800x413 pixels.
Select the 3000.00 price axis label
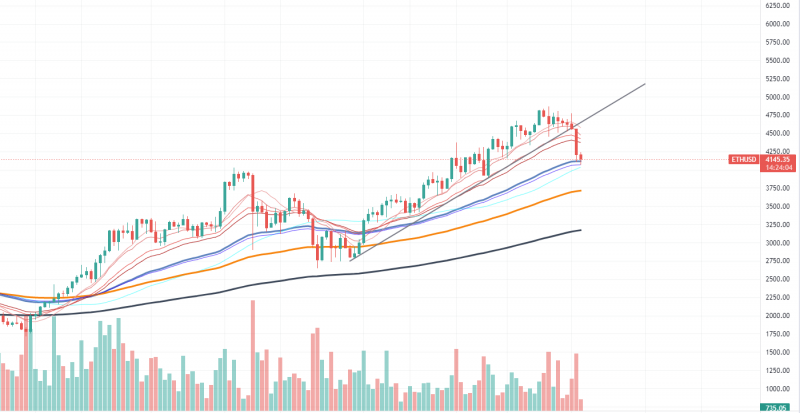[777, 243]
